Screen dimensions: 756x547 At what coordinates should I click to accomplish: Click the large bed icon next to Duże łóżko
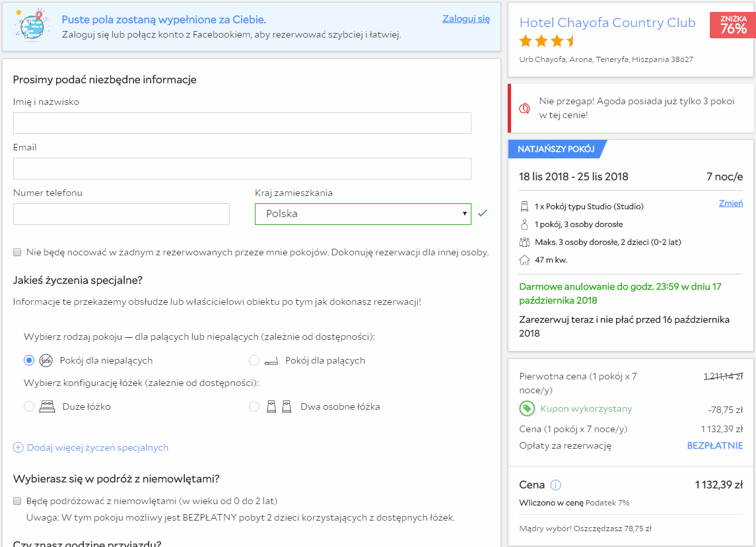[x=47, y=406]
